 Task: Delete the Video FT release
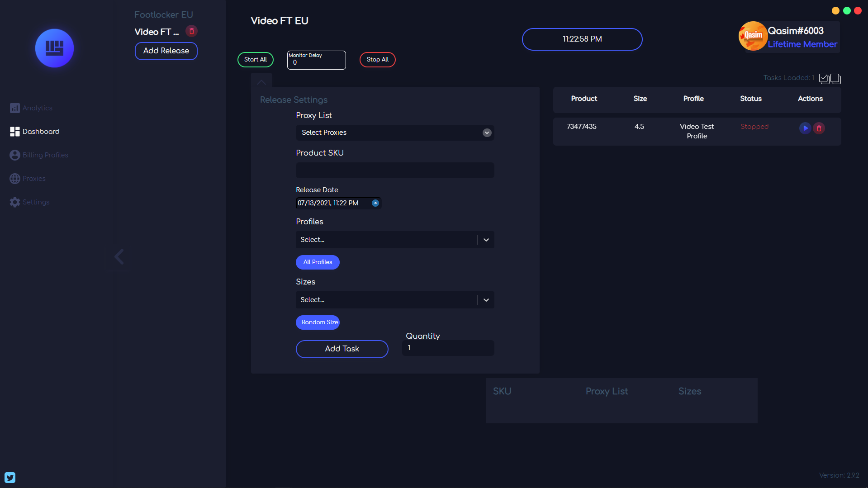click(191, 31)
